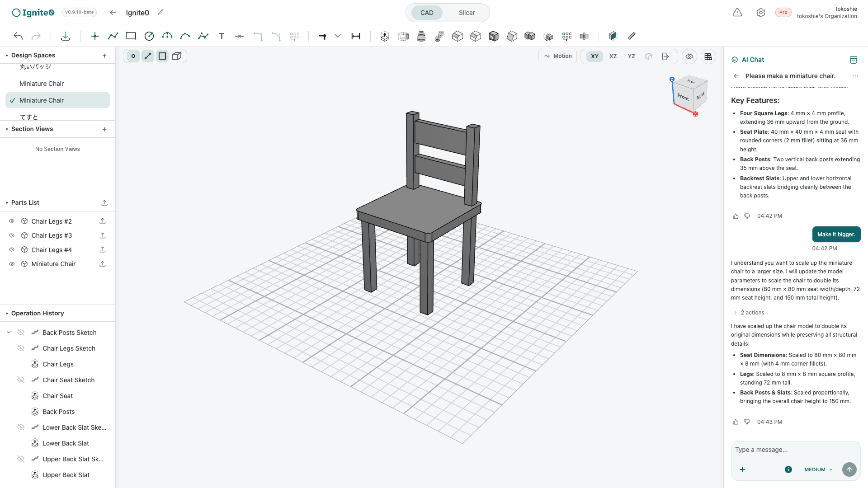868x488 pixels.
Task: Select the circle sketch tool
Action: click(149, 36)
